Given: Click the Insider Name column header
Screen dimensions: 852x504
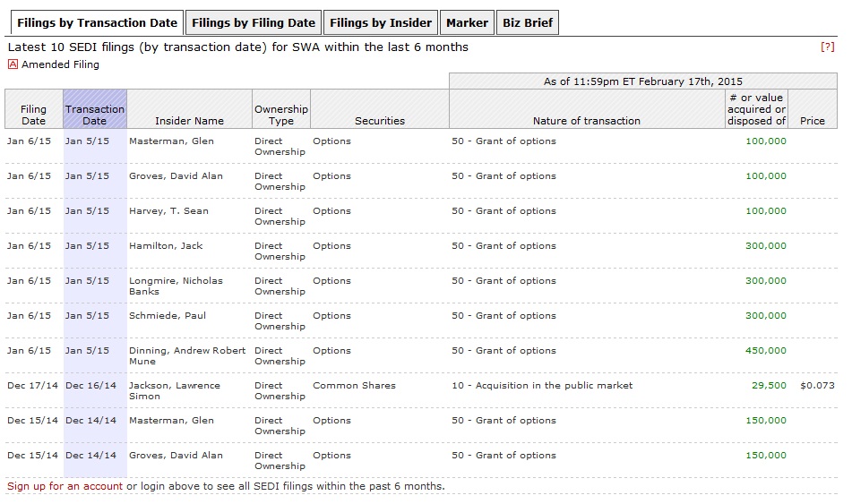Looking at the screenshot, I should (189, 121).
